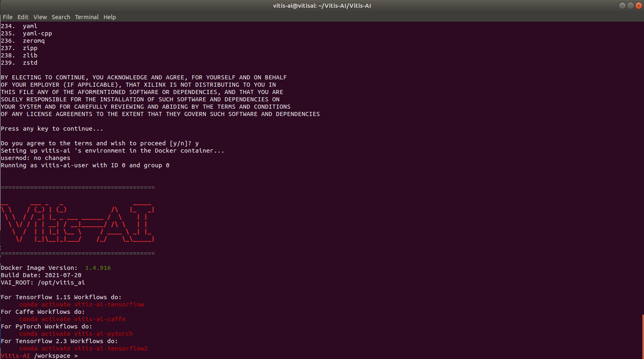Open the View menu
644x359 pixels.
pyautogui.click(x=40, y=17)
